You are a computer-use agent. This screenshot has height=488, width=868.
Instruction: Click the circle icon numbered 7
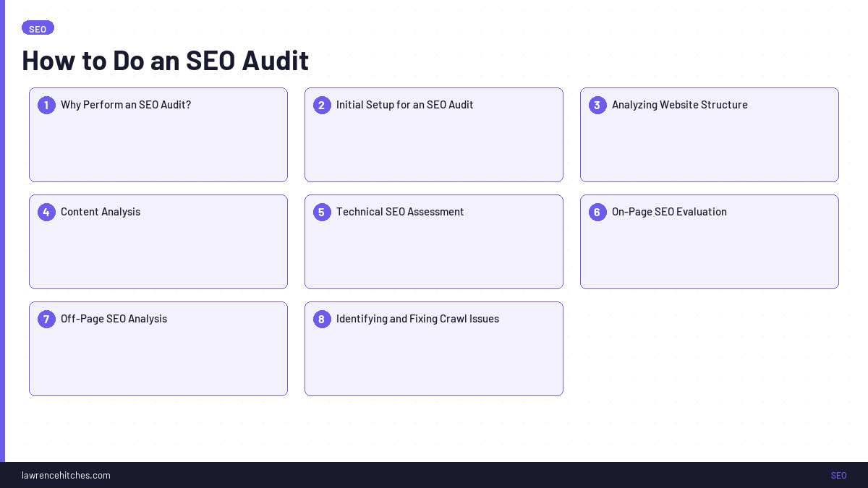[x=46, y=319]
